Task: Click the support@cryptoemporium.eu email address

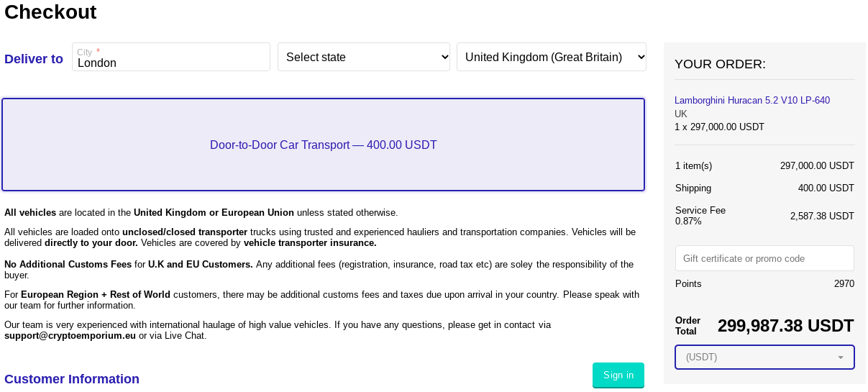Action: pos(70,336)
